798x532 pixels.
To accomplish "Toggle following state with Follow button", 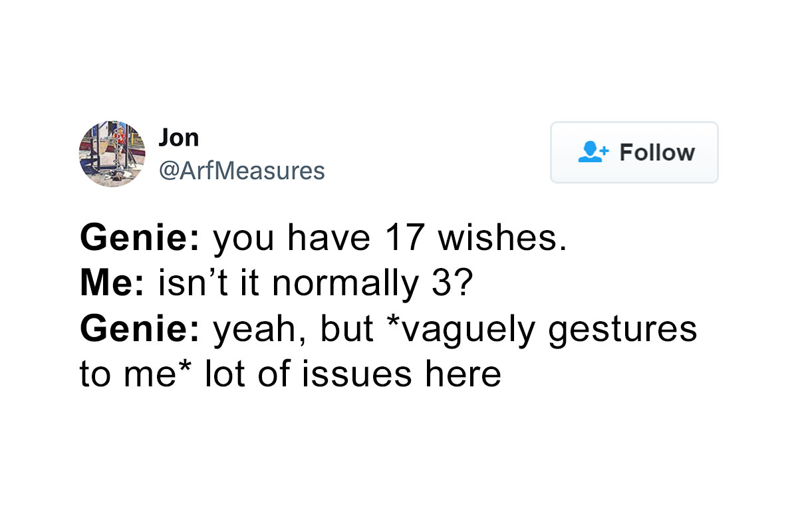I will [634, 152].
